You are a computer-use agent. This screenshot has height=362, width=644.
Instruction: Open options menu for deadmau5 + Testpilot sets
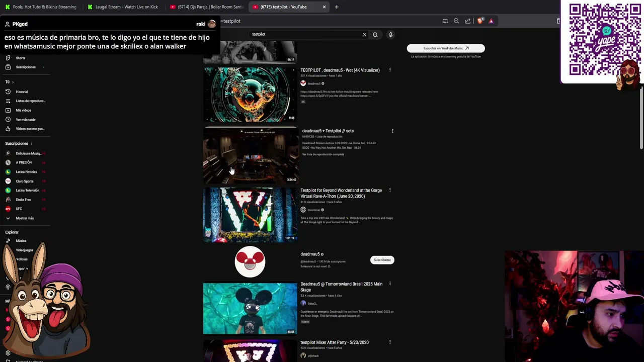392,131
